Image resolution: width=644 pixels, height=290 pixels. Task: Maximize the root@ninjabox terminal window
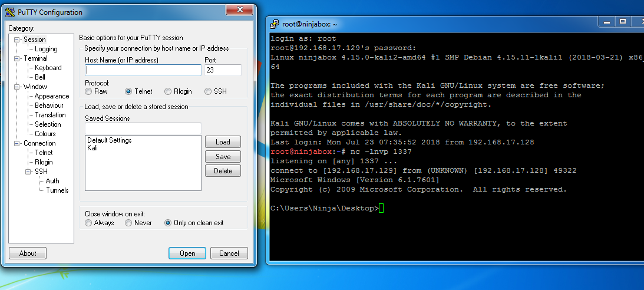[x=623, y=22]
